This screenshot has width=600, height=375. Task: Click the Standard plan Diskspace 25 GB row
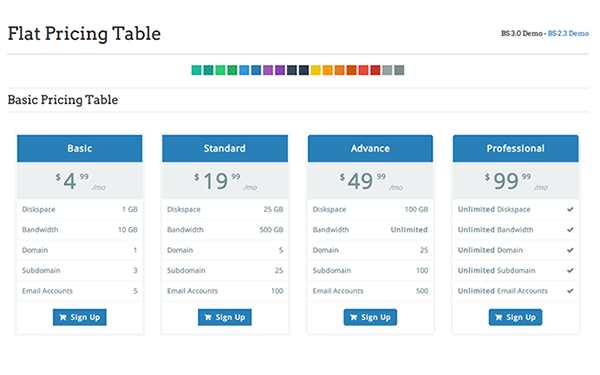click(225, 209)
